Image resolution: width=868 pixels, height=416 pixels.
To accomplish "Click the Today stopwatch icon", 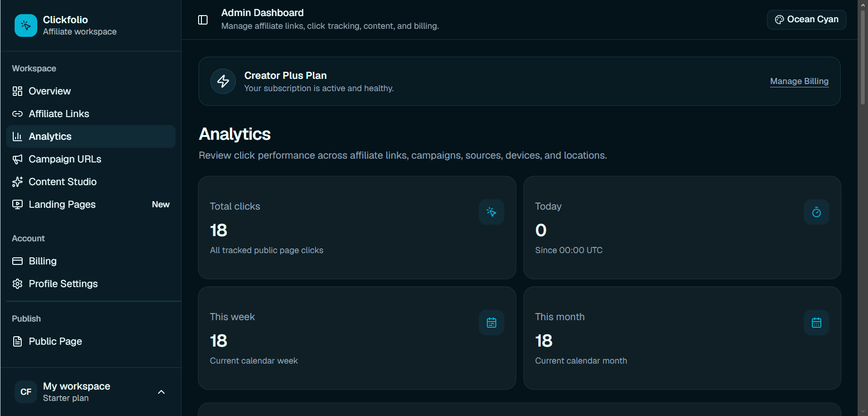I will click(x=817, y=212).
